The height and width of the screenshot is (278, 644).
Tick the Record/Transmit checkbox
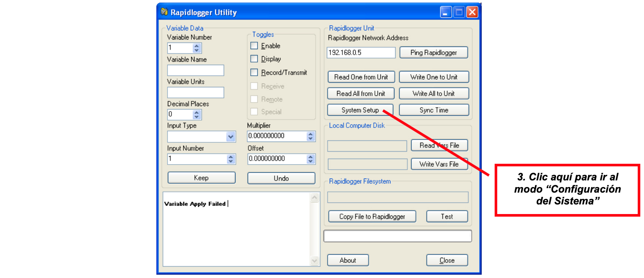point(254,72)
